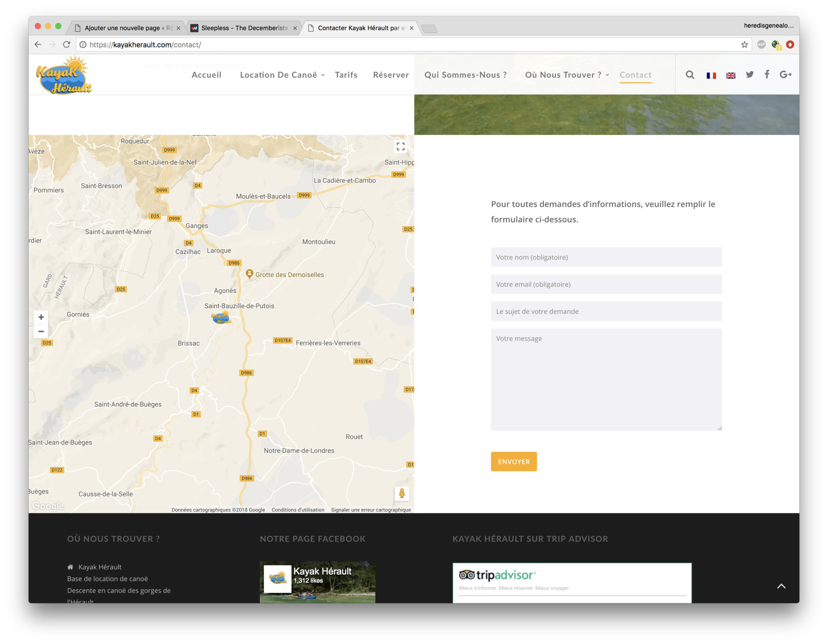This screenshot has height=644, width=828.
Task: Close the Ajouter une nouvelle page tab
Action: [179, 28]
